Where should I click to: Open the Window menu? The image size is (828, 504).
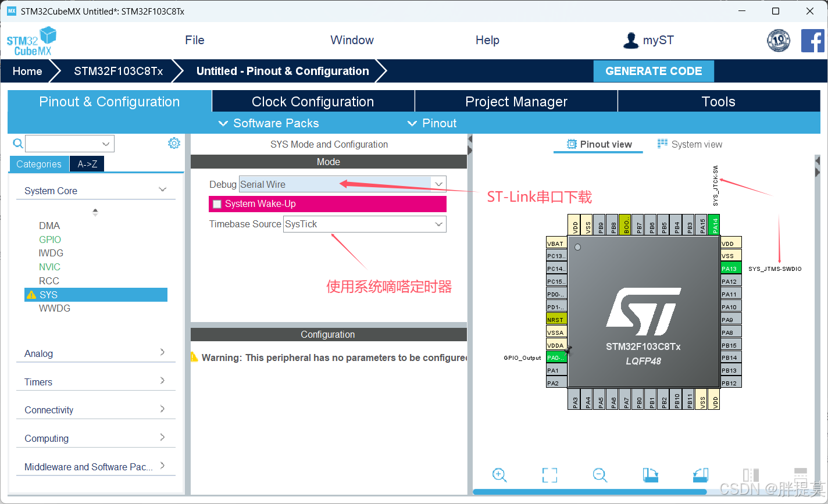(352, 40)
